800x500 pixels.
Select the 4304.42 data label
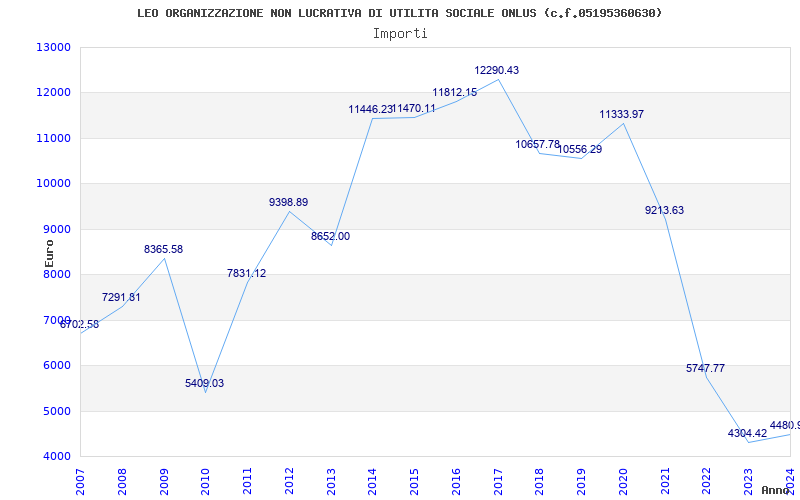tap(747, 434)
